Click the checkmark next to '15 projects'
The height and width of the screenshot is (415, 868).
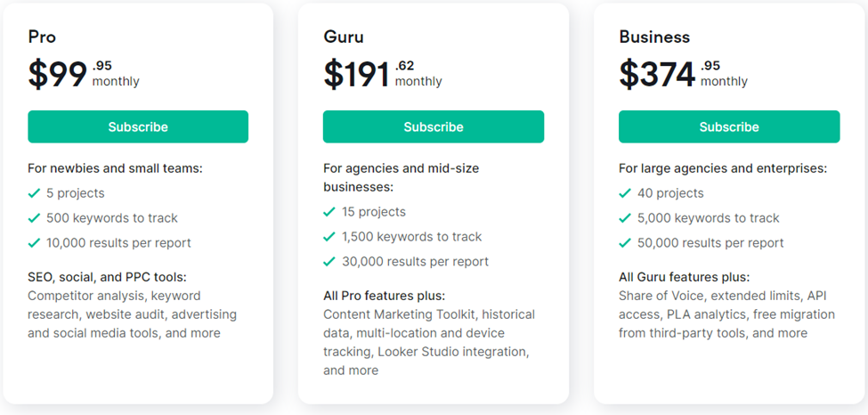coord(330,212)
